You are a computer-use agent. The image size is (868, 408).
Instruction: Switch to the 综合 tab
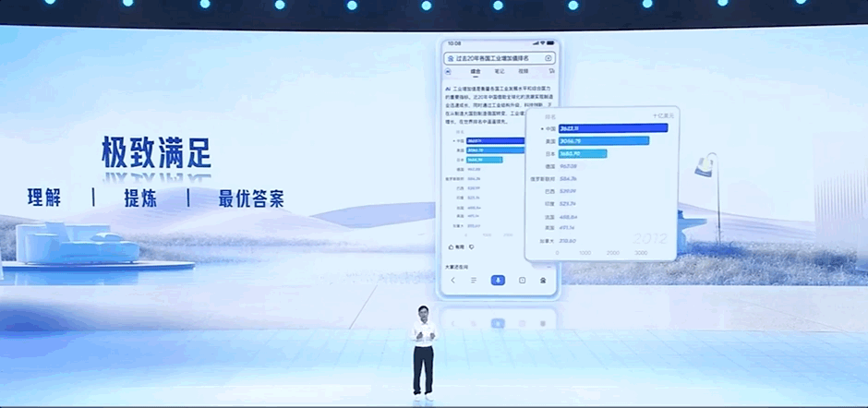476,71
